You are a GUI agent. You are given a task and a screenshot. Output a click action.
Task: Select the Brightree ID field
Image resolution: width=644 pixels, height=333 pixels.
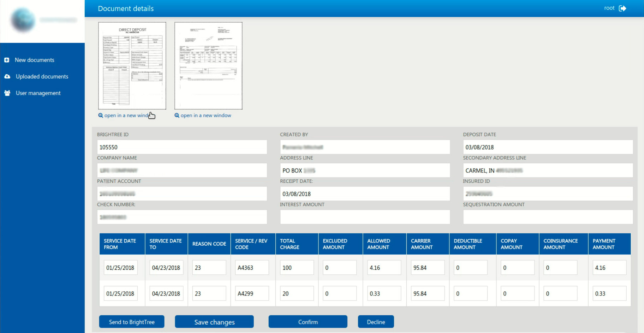coord(182,147)
